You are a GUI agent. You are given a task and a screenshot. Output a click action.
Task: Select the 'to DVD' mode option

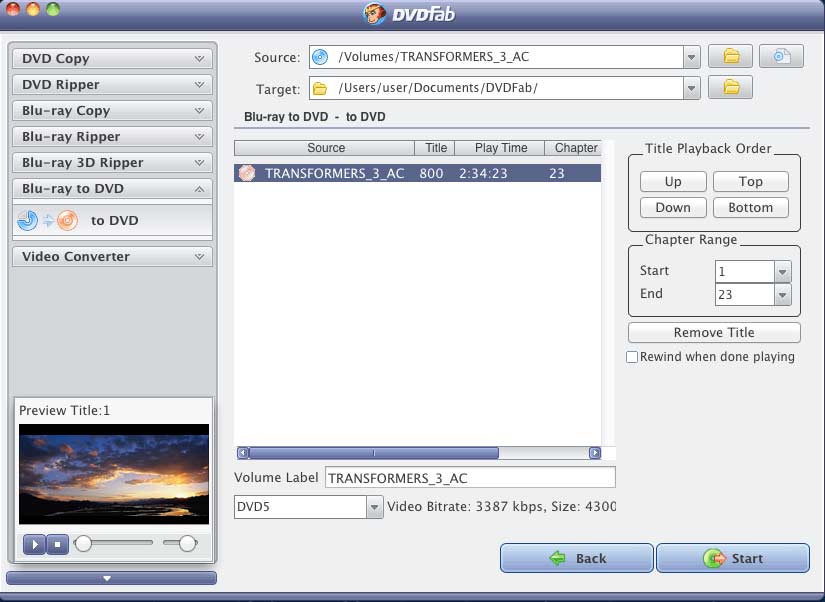click(x=112, y=220)
